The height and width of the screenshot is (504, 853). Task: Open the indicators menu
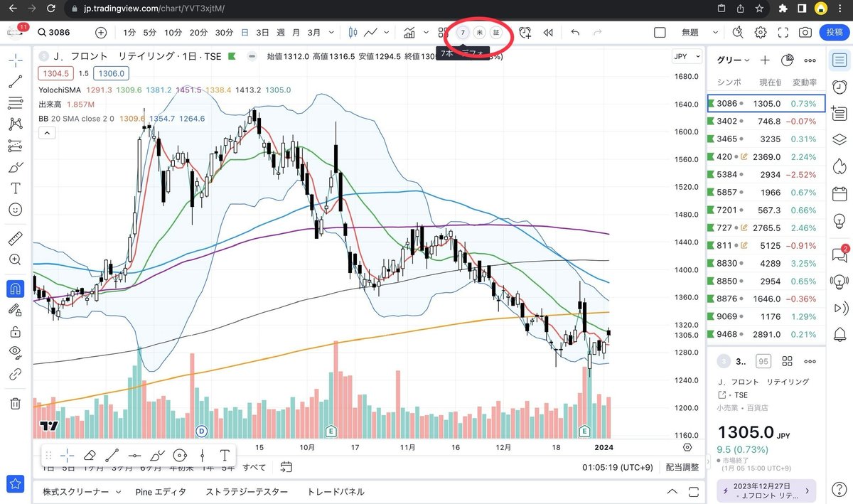[409, 33]
